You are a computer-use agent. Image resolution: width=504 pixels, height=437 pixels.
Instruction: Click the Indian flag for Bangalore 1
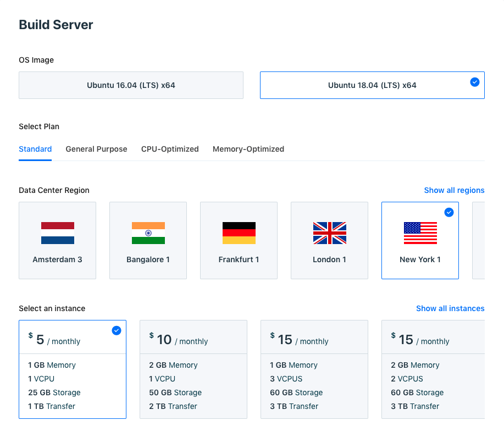coord(148,233)
